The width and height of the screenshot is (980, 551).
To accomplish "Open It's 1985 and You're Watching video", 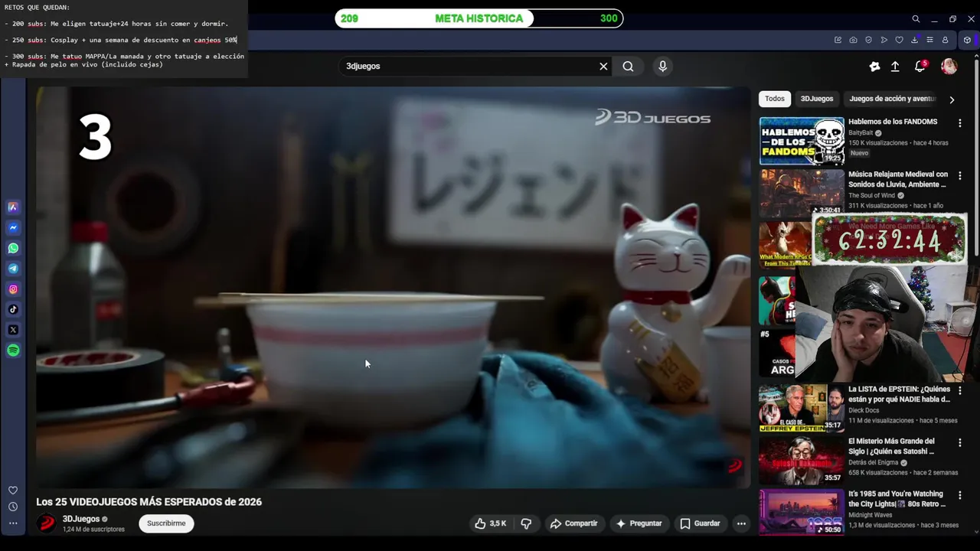I will pos(897,499).
